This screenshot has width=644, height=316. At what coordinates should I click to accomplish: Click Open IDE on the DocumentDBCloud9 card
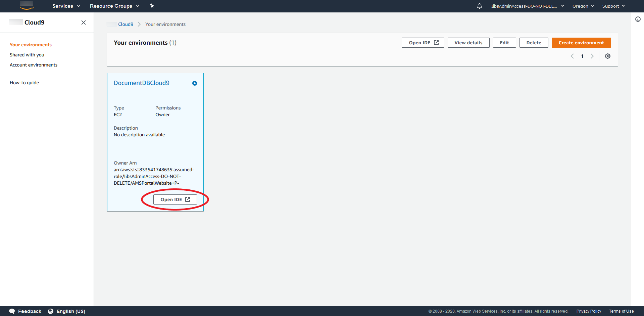175,199
